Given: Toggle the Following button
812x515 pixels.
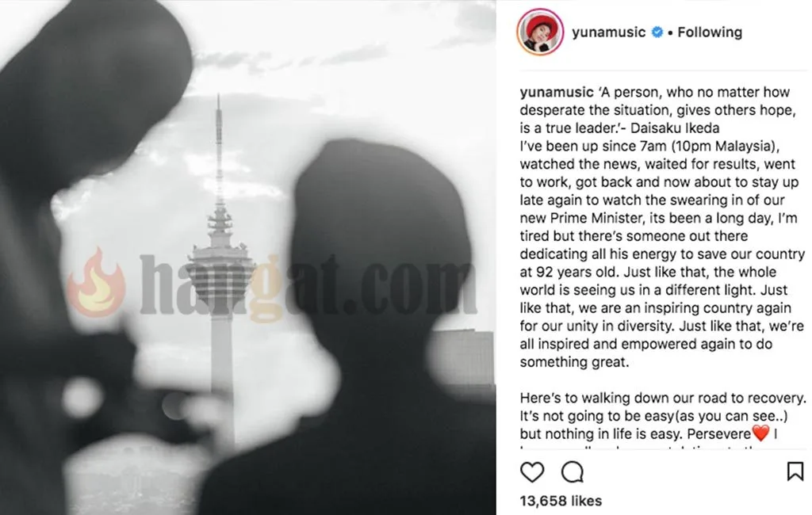Looking at the screenshot, I should [710, 32].
